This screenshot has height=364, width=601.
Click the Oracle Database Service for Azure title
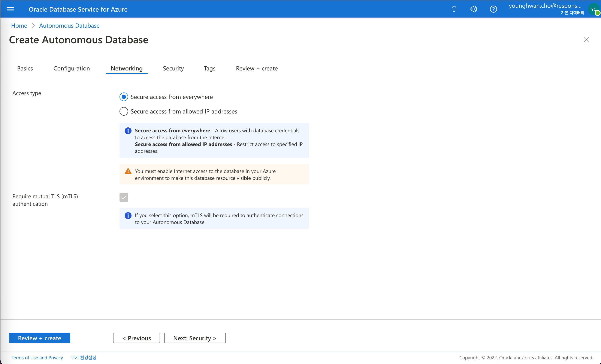click(x=78, y=9)
